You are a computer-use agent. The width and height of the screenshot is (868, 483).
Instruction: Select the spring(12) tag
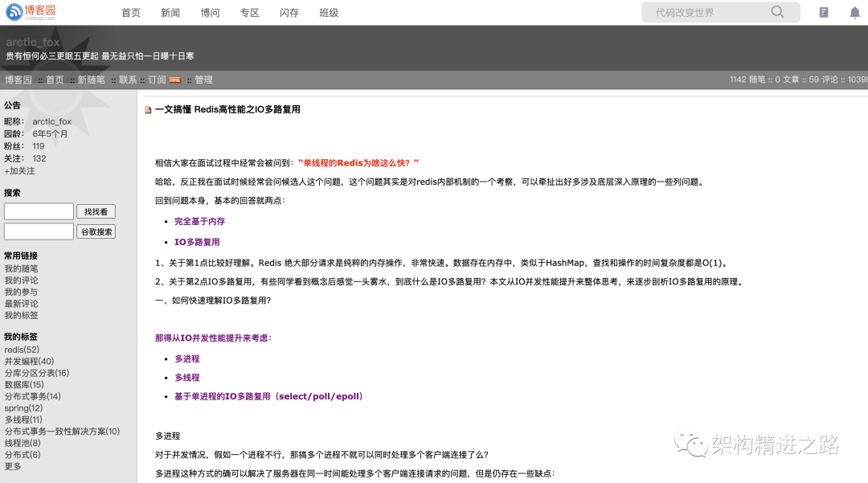24,407
